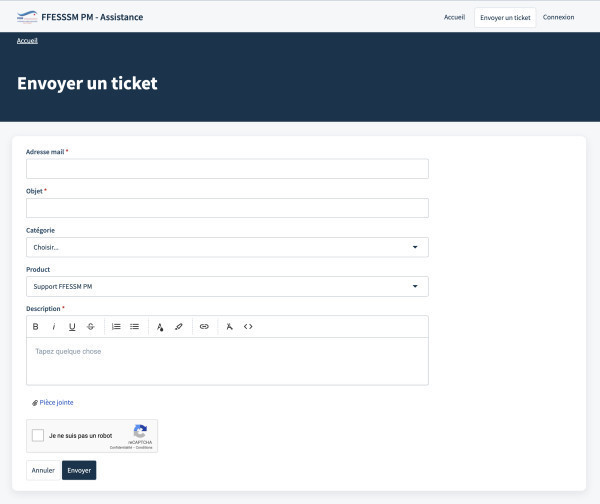Open reCAPTCHA Conditions link
Viewport: 600px width, 504px height.
tap(144, 447)
